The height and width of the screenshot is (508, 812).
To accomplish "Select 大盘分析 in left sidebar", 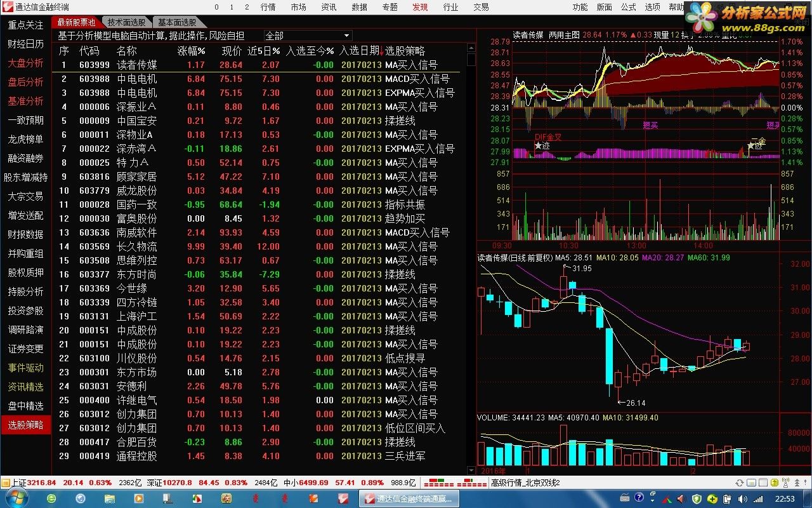I will click(25, 63).
